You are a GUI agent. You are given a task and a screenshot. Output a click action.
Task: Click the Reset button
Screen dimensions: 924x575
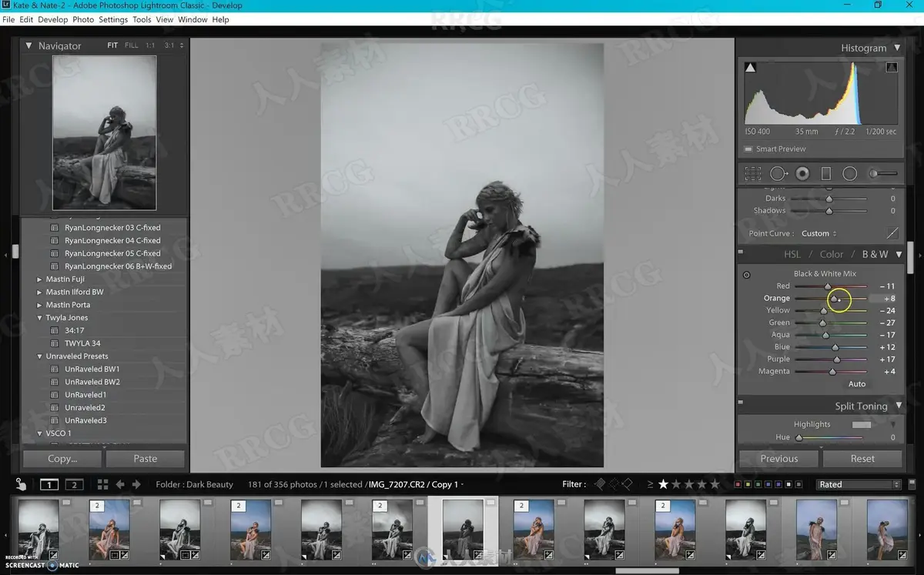click(x=862, y=459)
